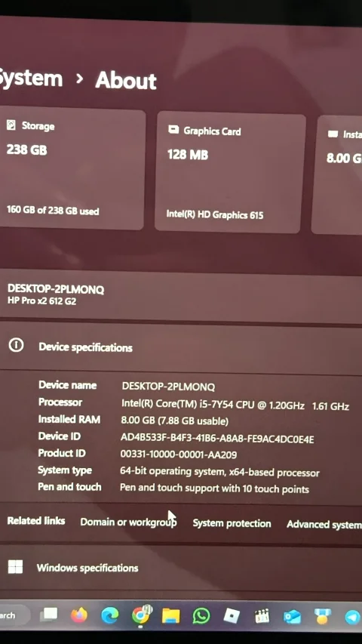This screenshot has height=644, width=362.
Task: Open Firefox from the taskbar
Action: (x=78, y=615)
